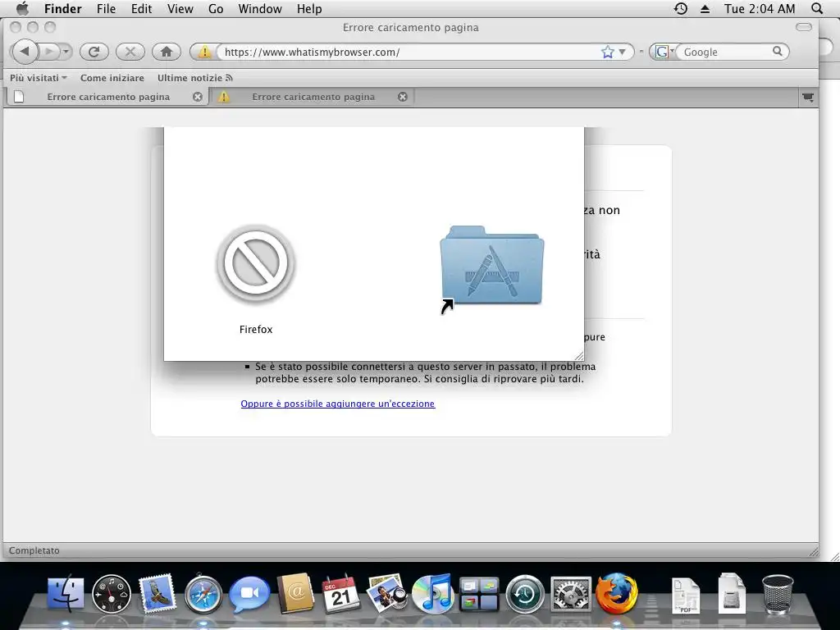Launch iTunes from the Dock
This screenshot has width=840, height=630.
pyautogui.click(x=433, y=594)
